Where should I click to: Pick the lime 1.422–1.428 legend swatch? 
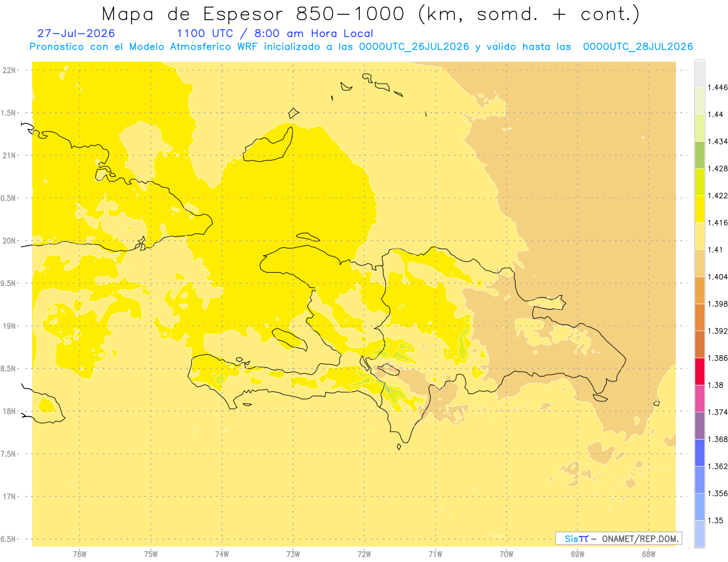coord(699,182)
